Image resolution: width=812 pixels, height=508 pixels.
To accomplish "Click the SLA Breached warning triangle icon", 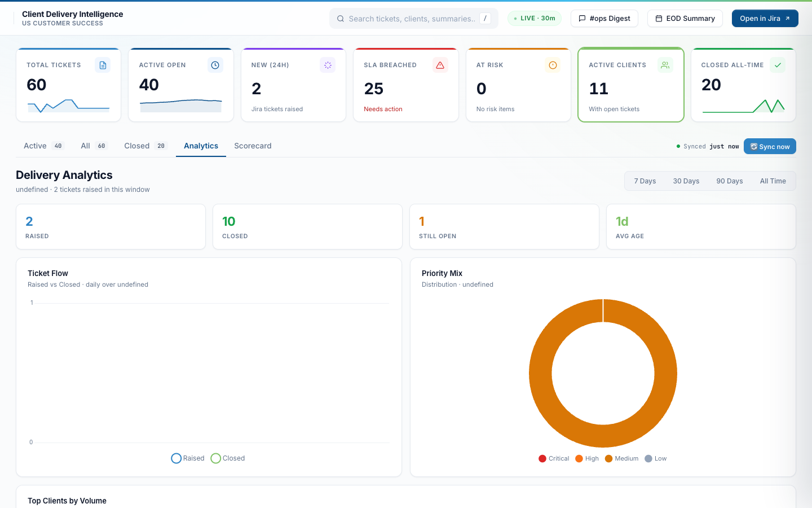I will pos(440,65).
